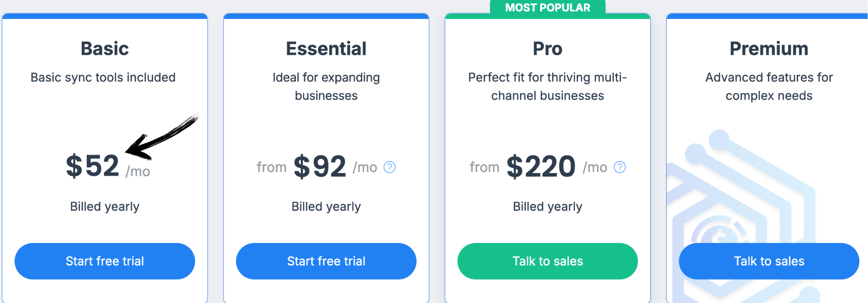Click the $52 price in the Basic card
The height and width of the screenshot is (303, 868).
point(93,166)
